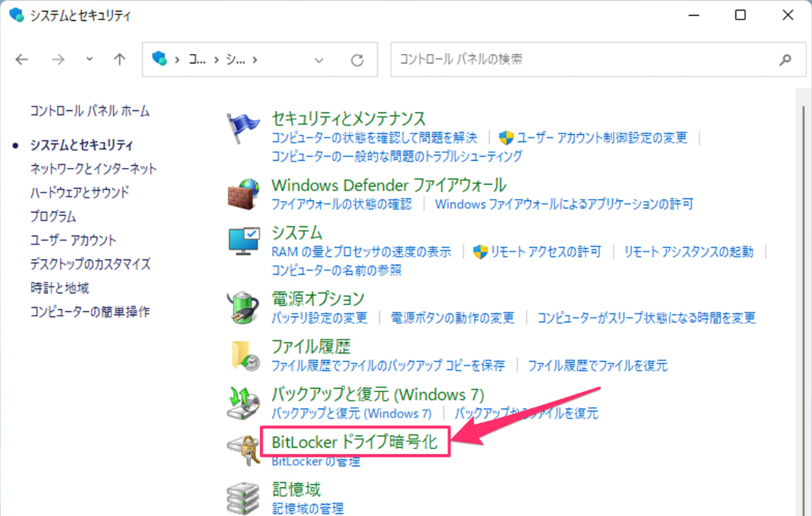Click the forward arrow navigation button
The height and width of the screenshot is (516, 812).
tap(58, 59)
